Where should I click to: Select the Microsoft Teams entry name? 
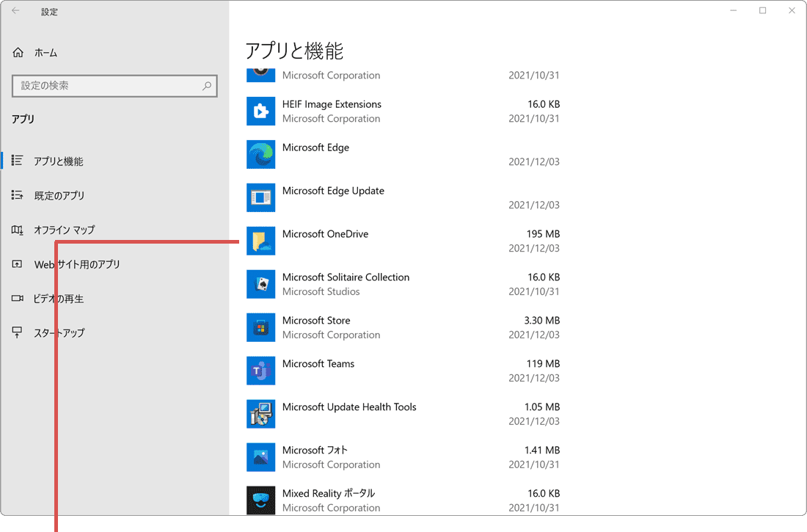pyautogui.click(x=318, y=363)
